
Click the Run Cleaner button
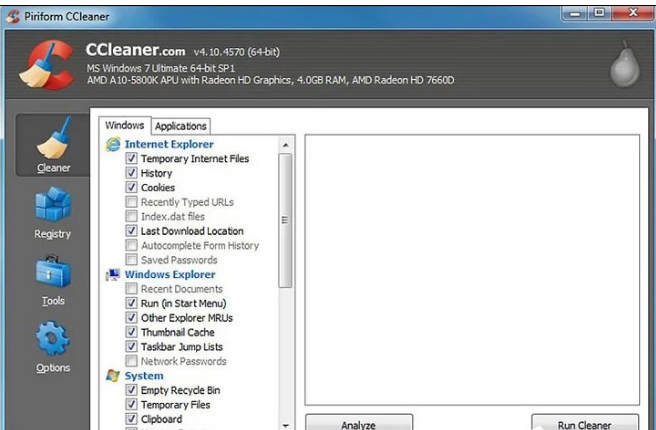(584, 422)
